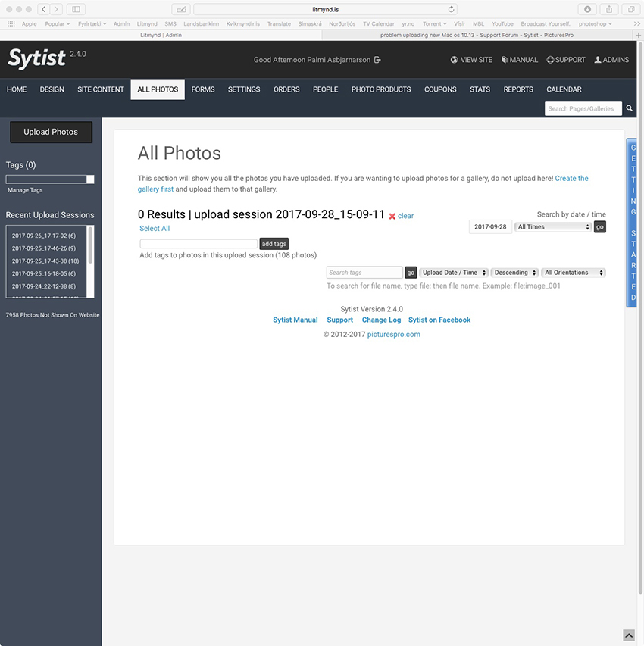Image resolution: width=644 pixels, height=646 pixels.
Task: Click the Safari forward navigation arrow
Action: 57,9
